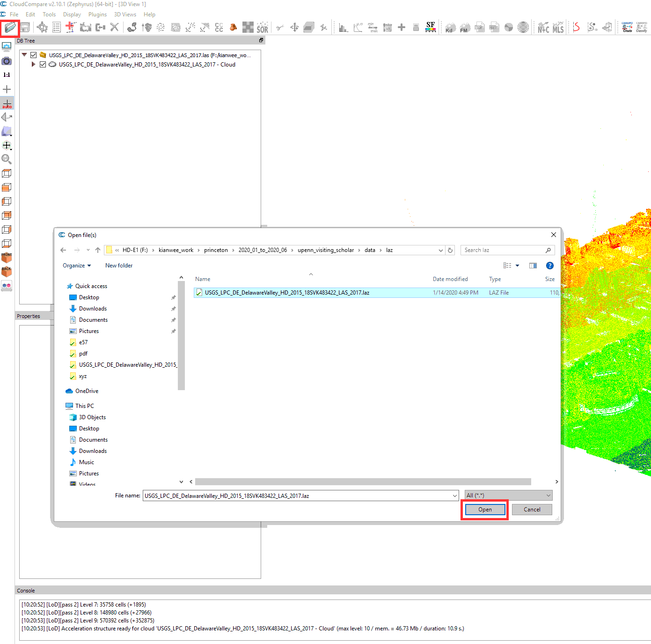This screenshot has height=644, width=651.
Task: Uncheck the top-level .las file checkbox
Action: 34,55
